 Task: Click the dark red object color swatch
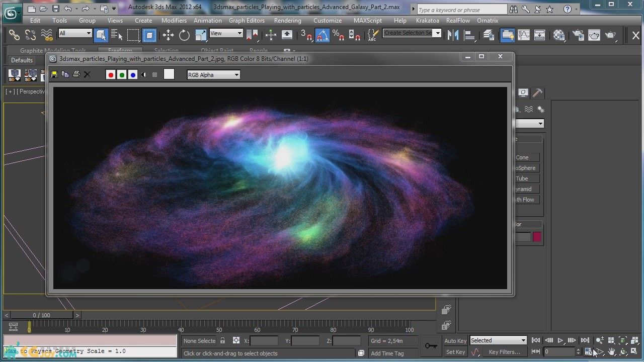point(537,237)
